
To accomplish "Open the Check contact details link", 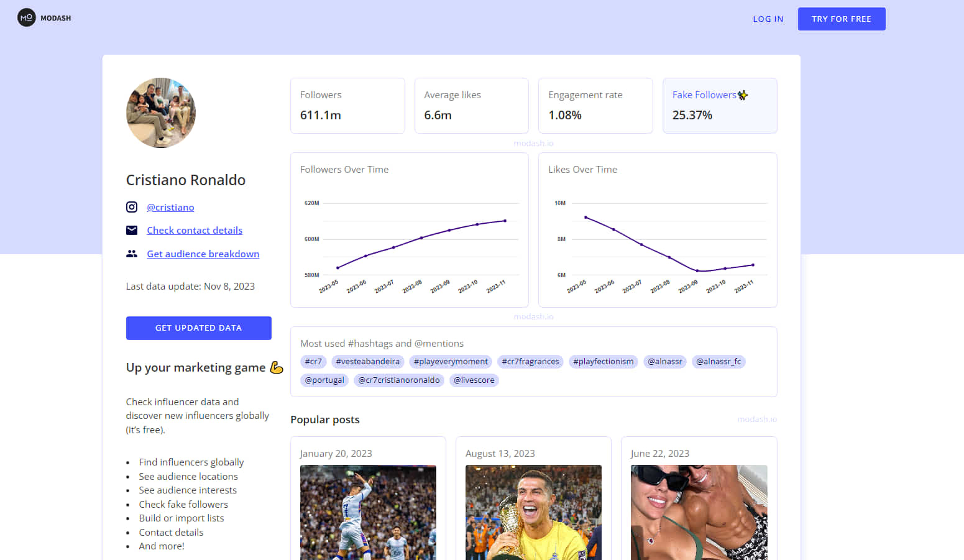I will click(195, 230).
